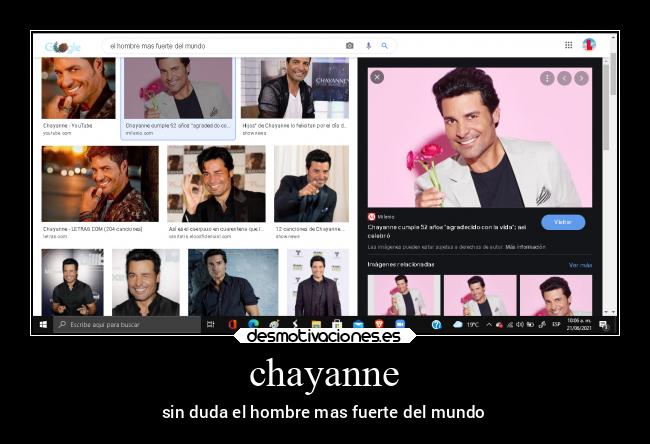Image resolution: width=650 pixels, height=444 pixels.
Task: Open the volume speaker tray icon
Action: (520, 325)
